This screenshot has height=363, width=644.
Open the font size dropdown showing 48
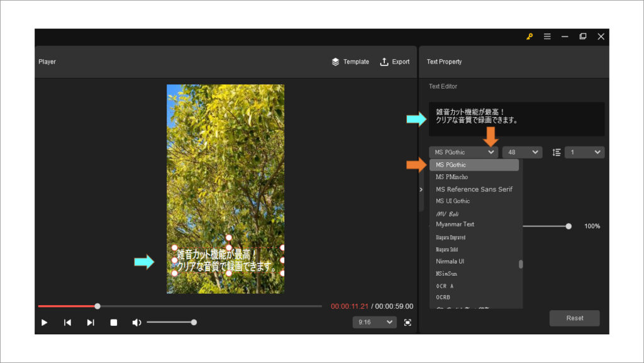(522, 152)
